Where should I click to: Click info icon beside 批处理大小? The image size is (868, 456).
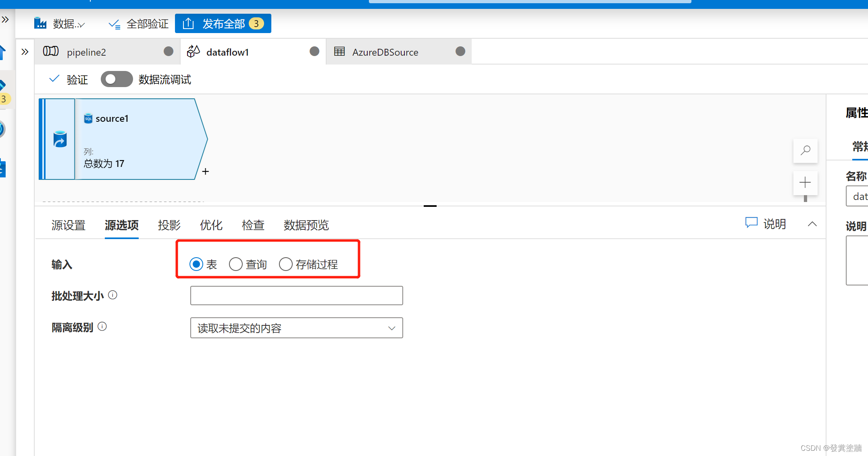(113, 295)
